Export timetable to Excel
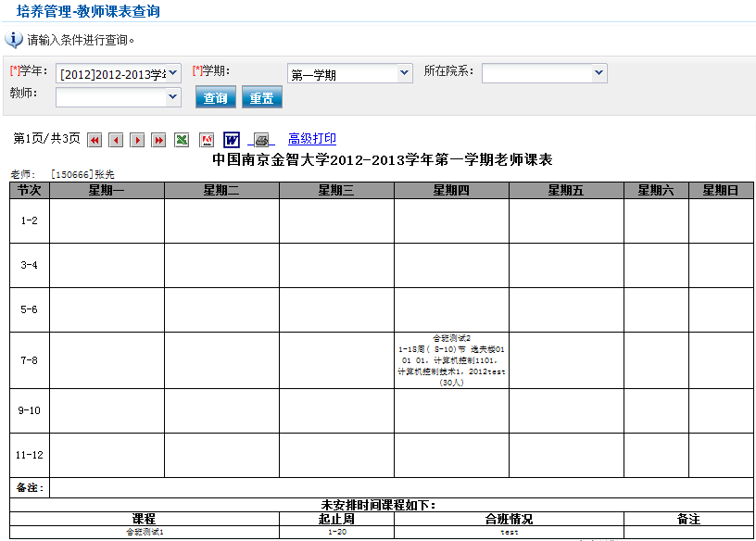 point(183,140)
